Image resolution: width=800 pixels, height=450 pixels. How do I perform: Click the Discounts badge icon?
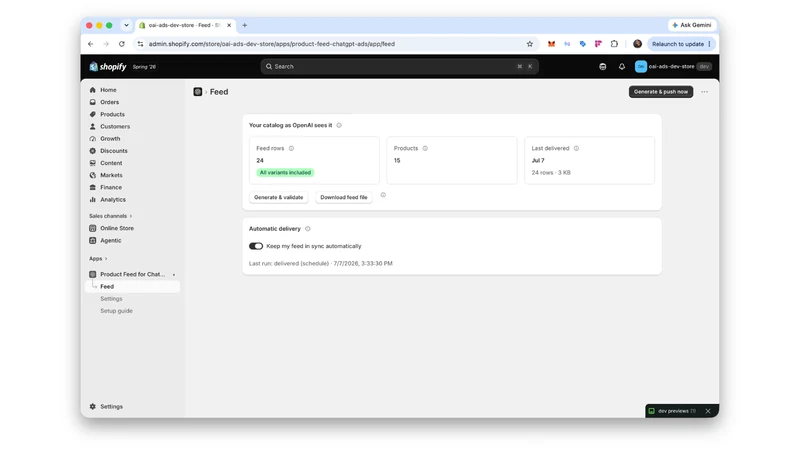[x=92, y=151]
